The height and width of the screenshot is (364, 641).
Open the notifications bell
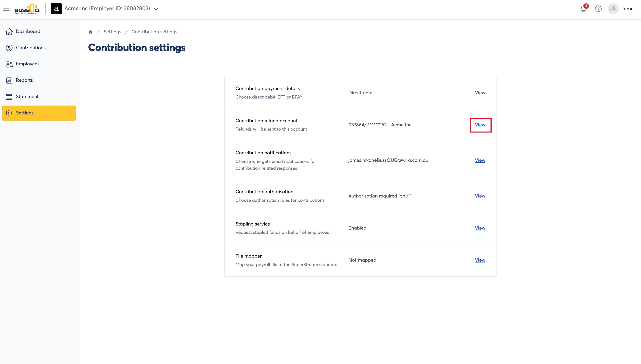[x=583, y=9]
